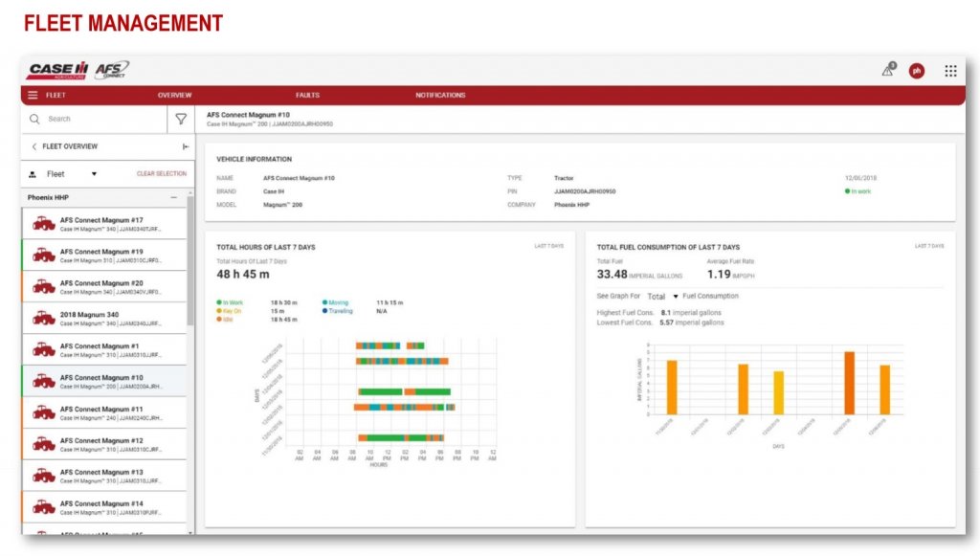
Task: Click Last 7 Days on the hours card
Action: [x=548, y=246]
